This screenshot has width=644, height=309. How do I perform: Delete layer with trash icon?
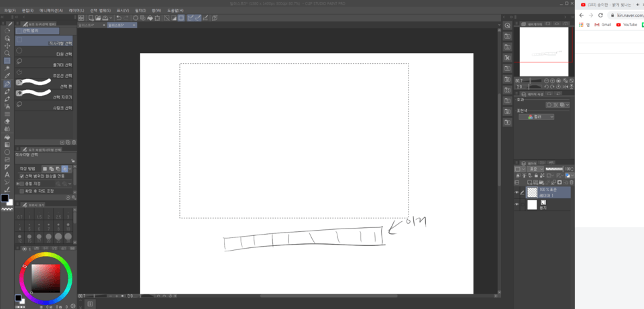coord(572,182)
